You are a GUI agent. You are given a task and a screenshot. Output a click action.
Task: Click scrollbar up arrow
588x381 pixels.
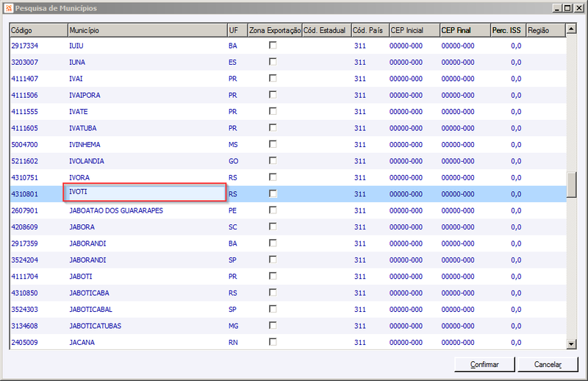coord(571,29)
